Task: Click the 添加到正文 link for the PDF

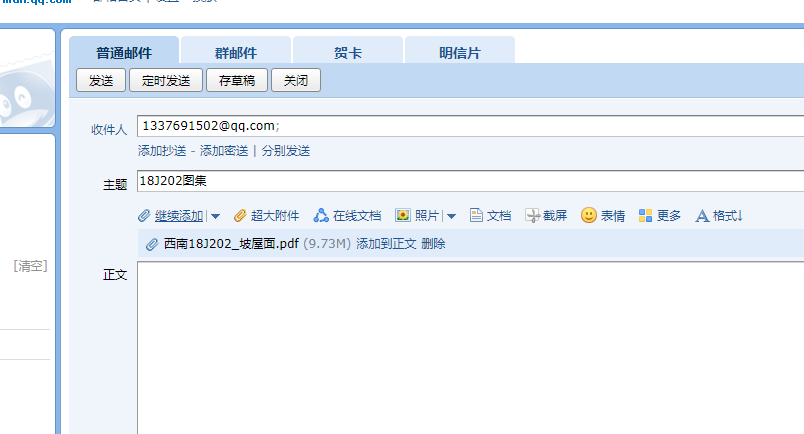Action: [386, 244]
